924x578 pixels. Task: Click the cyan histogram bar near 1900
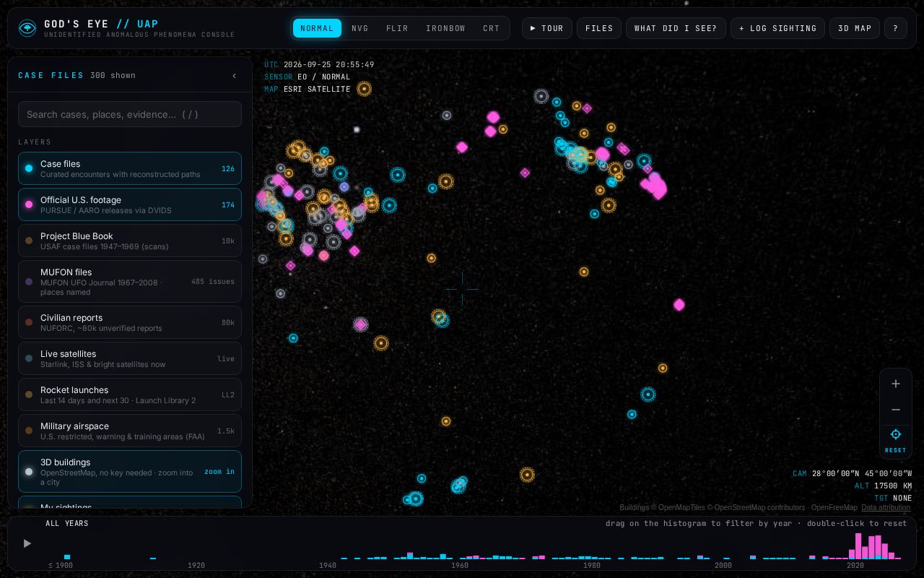click(x=67, y=557)
